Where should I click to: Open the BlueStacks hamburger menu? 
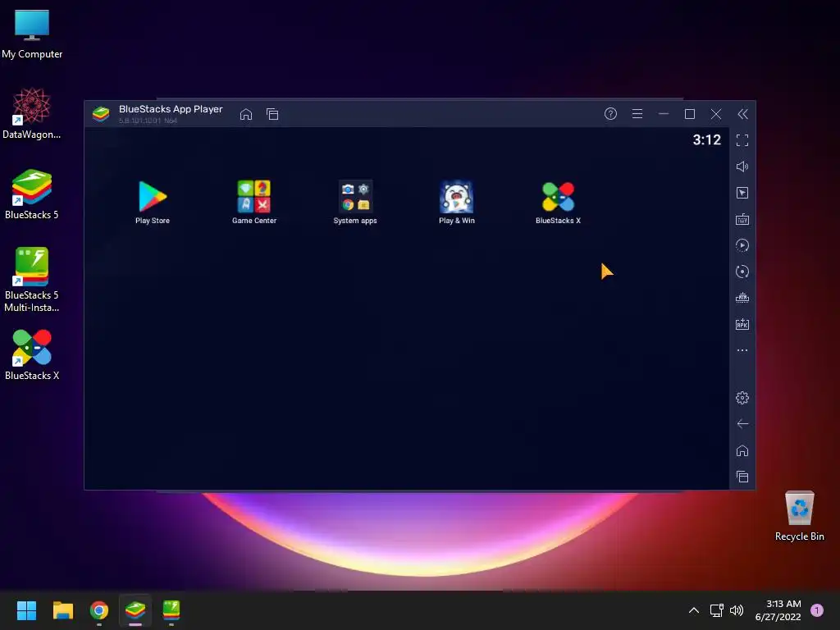pyautogui.click(x=637, y=113)
